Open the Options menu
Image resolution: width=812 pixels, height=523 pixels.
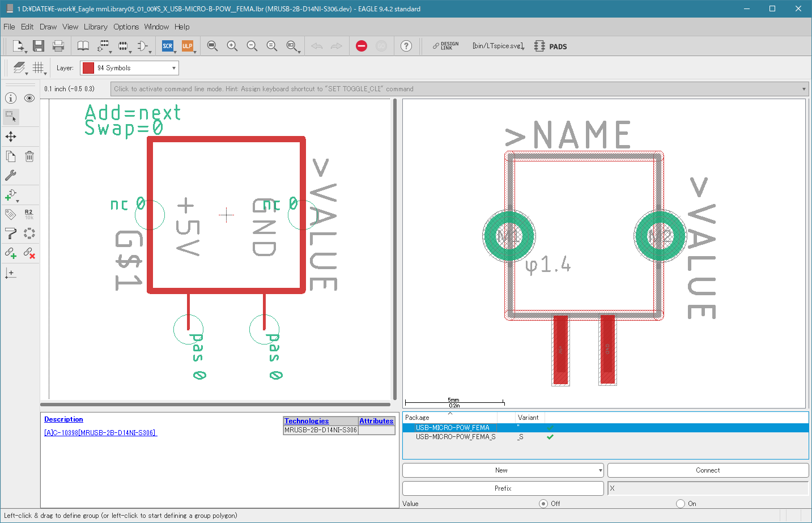[x=126, y=27]
